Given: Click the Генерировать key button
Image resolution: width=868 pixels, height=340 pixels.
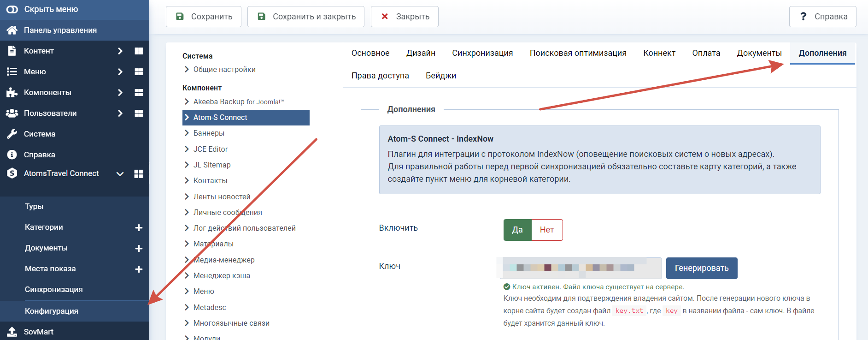Looking at the screenshot, I should (x=702, y=268).
